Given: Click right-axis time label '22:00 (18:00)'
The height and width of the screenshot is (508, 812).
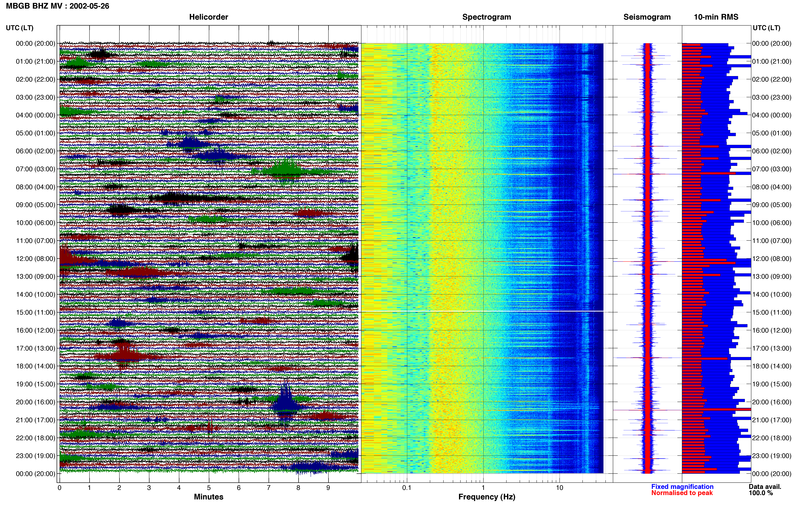Looking at the screenshot, I should tap(772, 438).
